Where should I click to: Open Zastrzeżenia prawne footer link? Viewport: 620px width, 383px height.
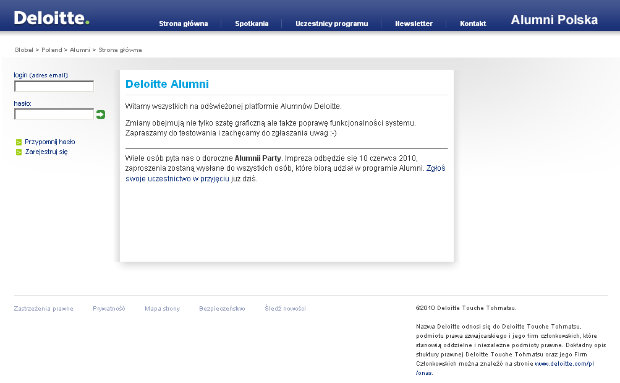(43, 308)
